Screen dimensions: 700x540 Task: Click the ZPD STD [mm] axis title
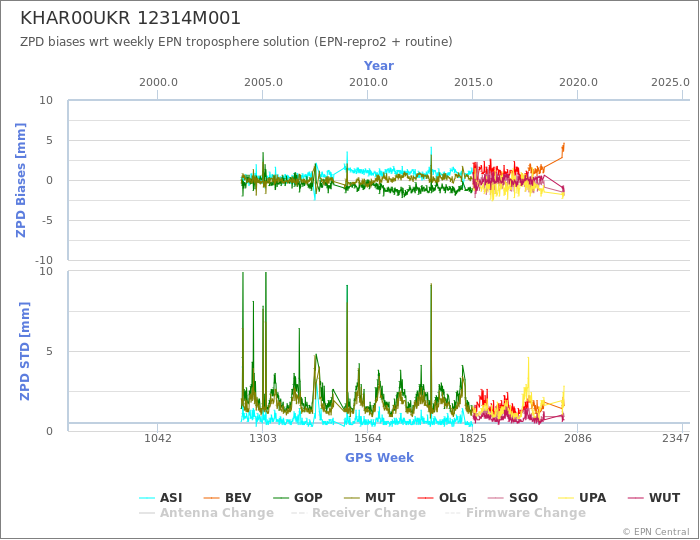tap(24, 351)
